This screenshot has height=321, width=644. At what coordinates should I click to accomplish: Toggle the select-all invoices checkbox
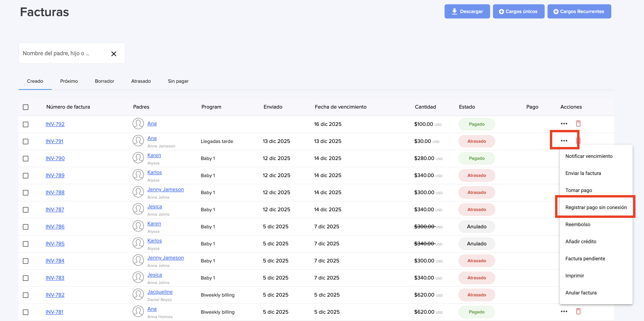point(26,107)
